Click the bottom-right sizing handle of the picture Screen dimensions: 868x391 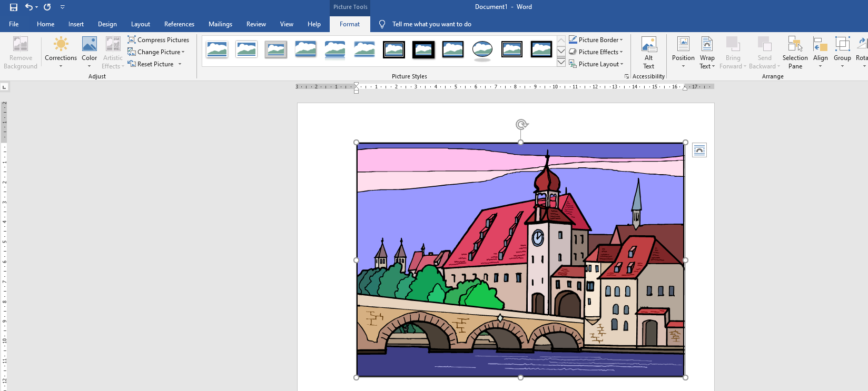click(685, 377)
